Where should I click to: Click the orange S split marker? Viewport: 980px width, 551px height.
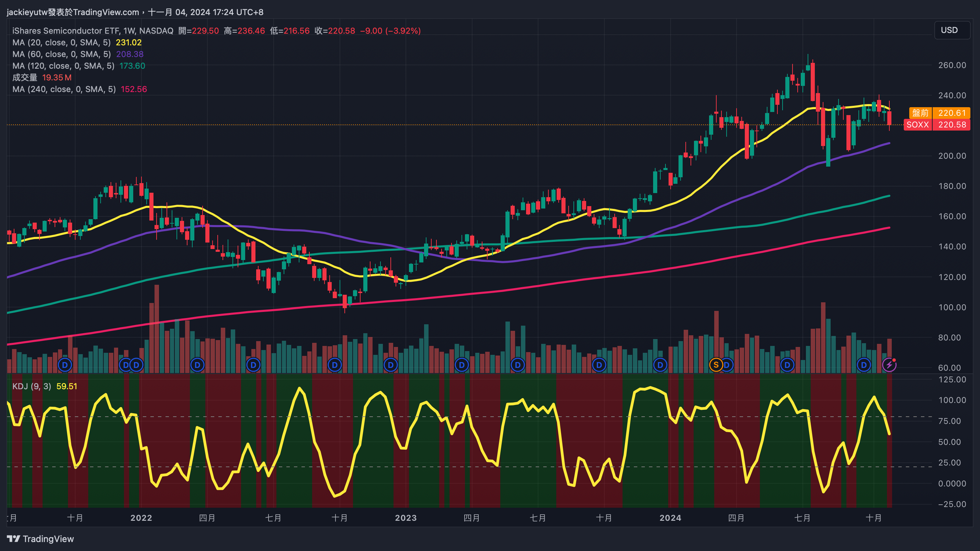pos(716,365)
